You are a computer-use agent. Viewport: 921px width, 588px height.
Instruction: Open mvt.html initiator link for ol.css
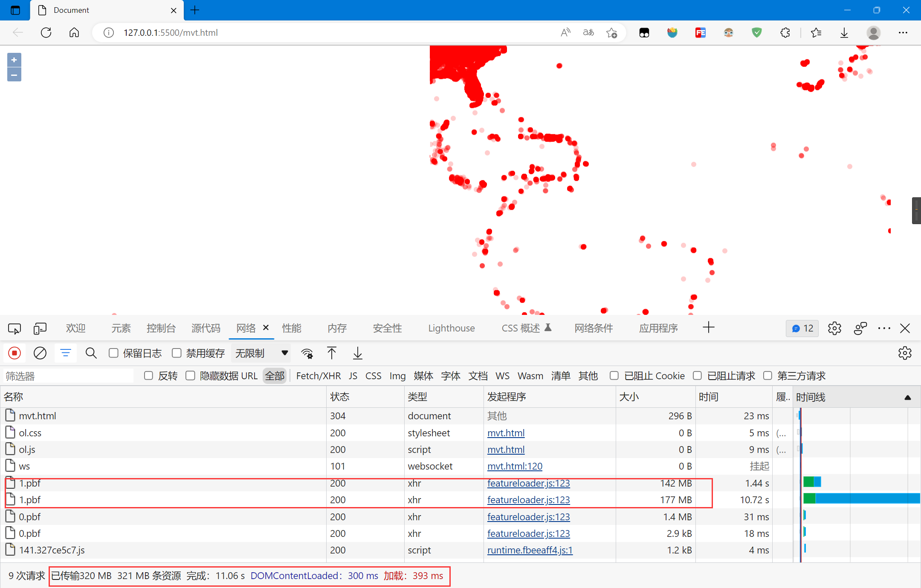(506, 433)
